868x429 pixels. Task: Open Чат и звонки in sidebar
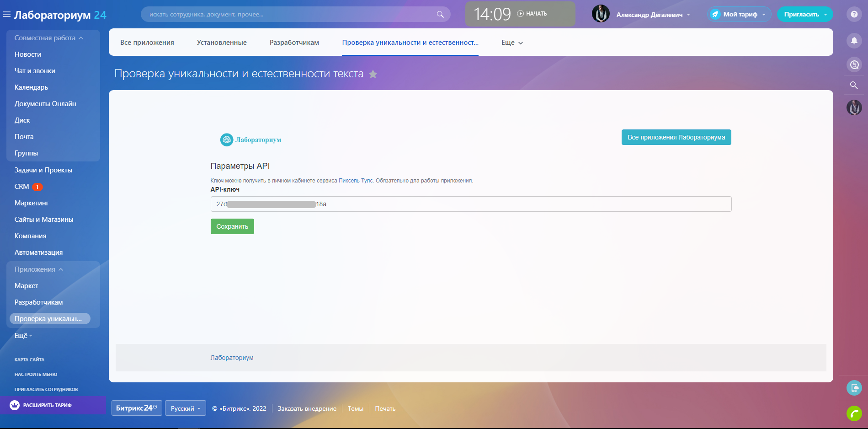(35, 71)
